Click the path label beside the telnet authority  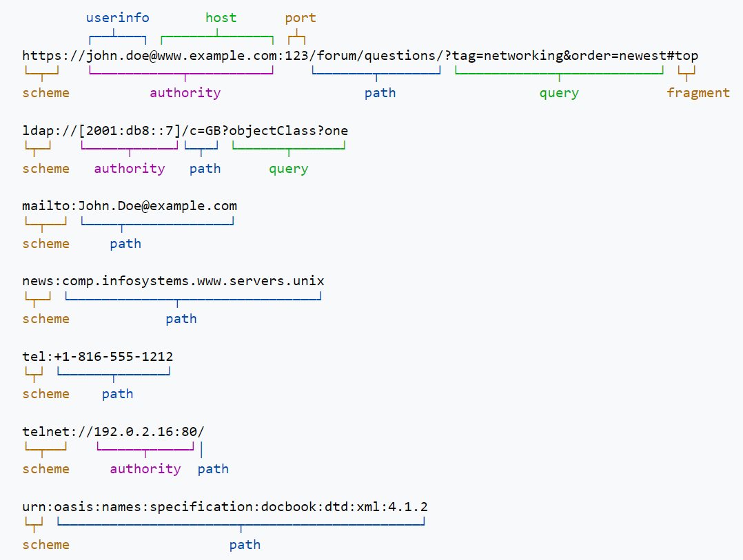[213, 469]
